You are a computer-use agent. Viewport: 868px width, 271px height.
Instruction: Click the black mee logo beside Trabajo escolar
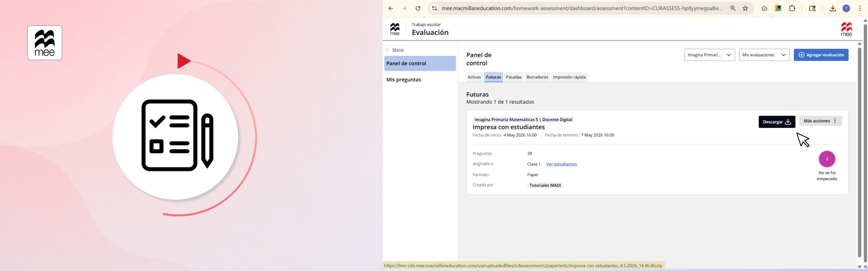395,29
